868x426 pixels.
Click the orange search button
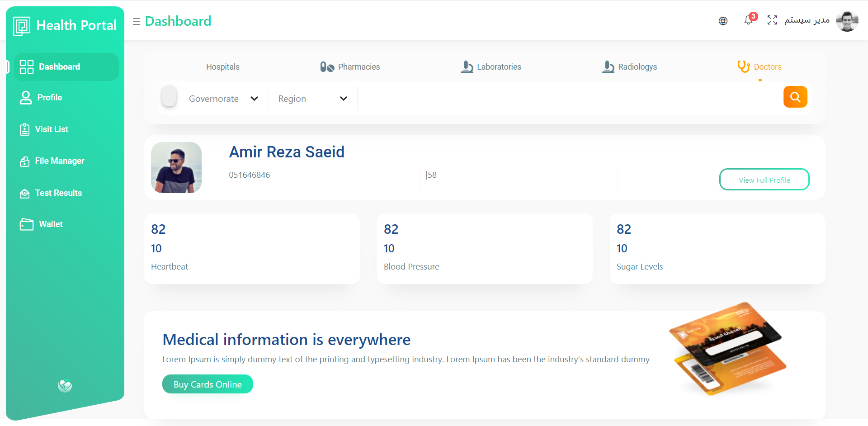click(x=795, y=97)
